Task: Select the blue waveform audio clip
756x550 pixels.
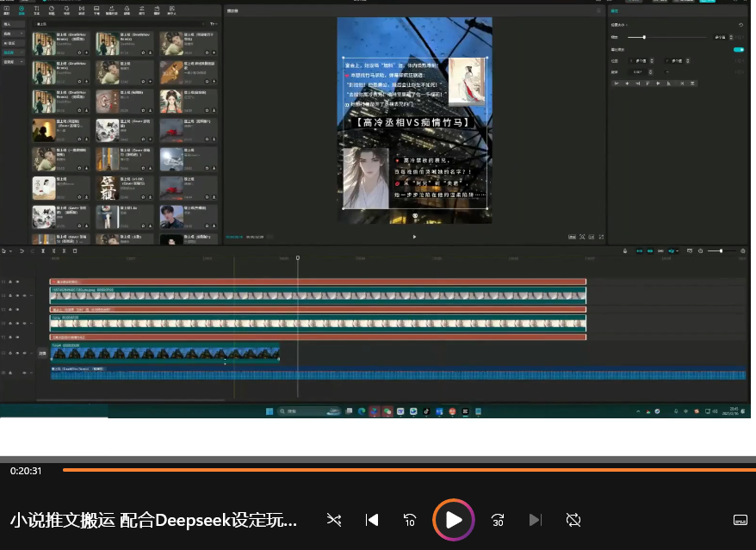Action: point(399,373)
